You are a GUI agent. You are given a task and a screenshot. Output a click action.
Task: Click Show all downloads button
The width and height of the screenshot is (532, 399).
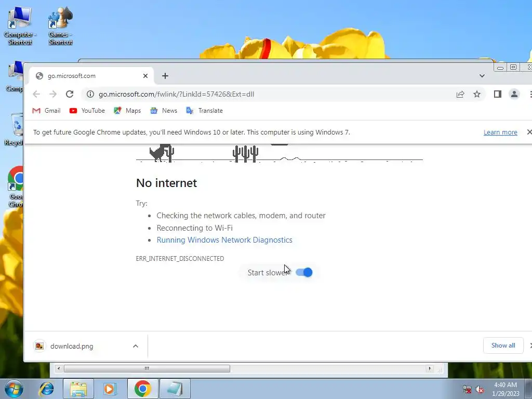tap(503, 345)
